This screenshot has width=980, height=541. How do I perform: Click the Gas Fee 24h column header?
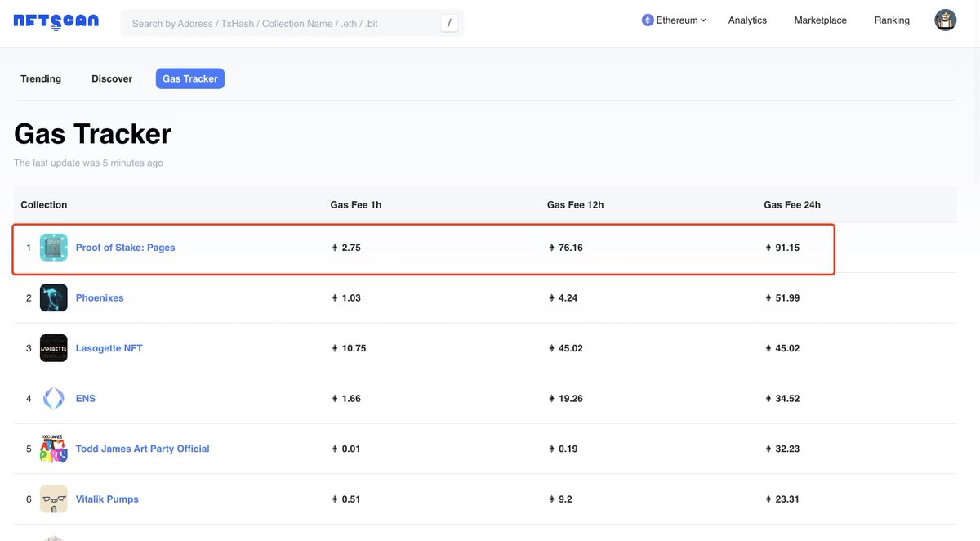click(x=792, y=205)
